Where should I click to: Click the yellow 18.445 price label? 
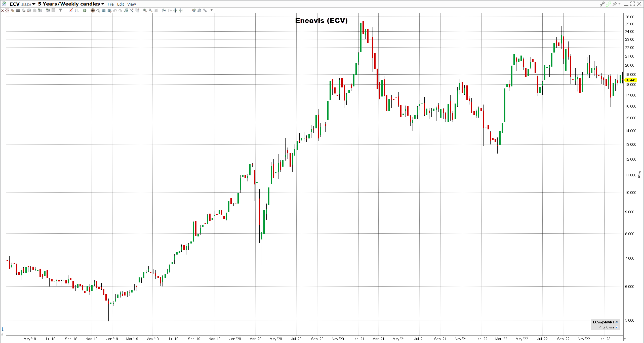(x=630, y=80)
